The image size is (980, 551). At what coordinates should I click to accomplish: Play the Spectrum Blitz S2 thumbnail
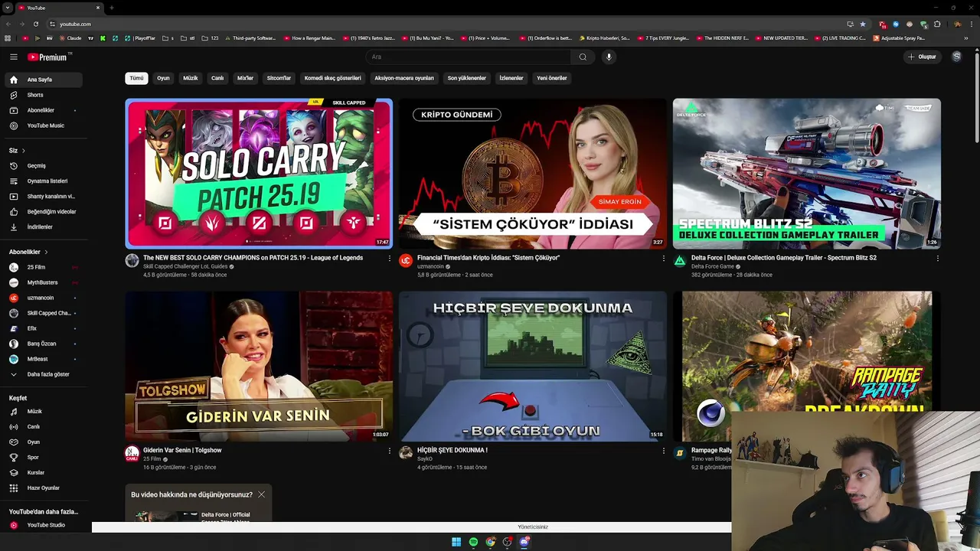pos(807,174)
